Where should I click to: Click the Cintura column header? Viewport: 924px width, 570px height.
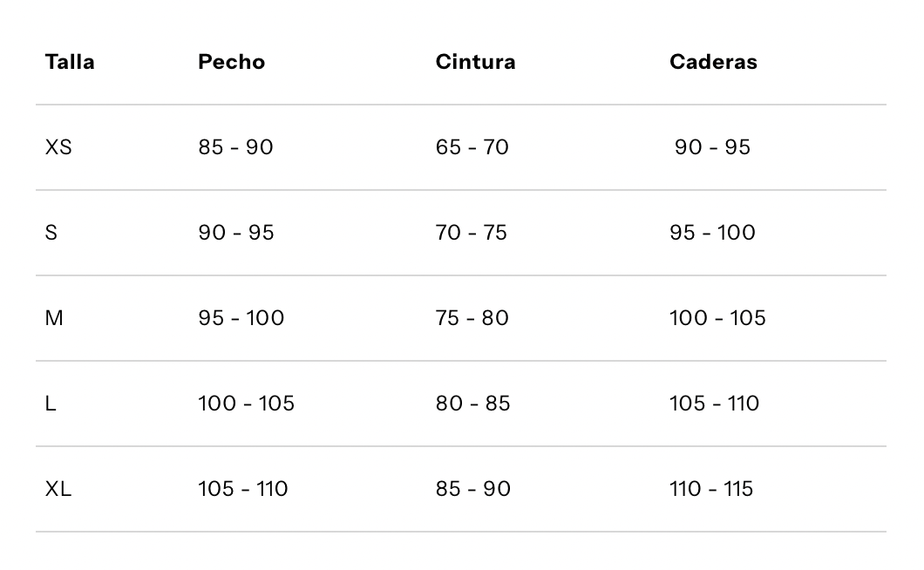point(476,62)
